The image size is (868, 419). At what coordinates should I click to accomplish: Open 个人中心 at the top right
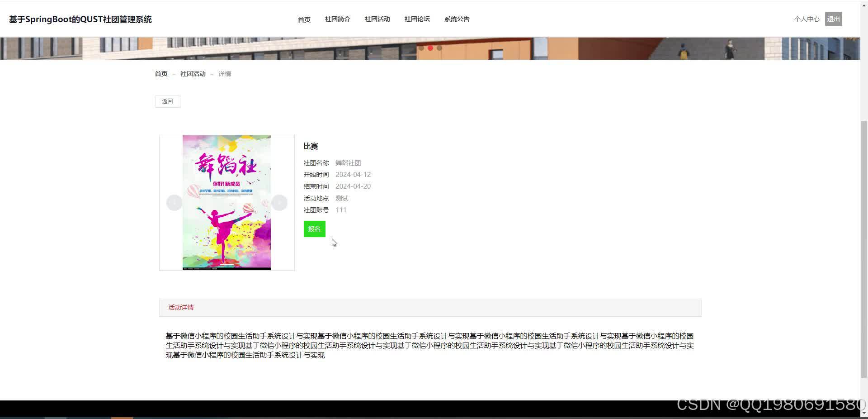click(806, 19)
